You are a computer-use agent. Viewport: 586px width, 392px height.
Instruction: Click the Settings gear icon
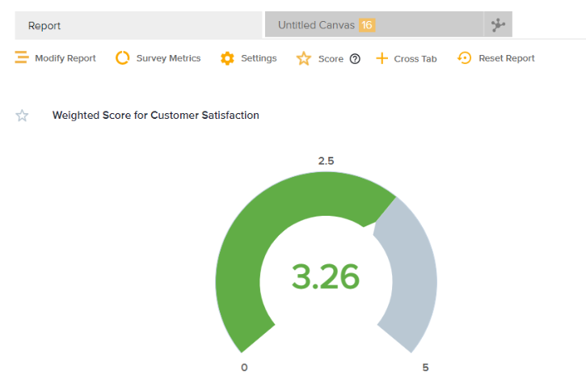click(227, 58)
